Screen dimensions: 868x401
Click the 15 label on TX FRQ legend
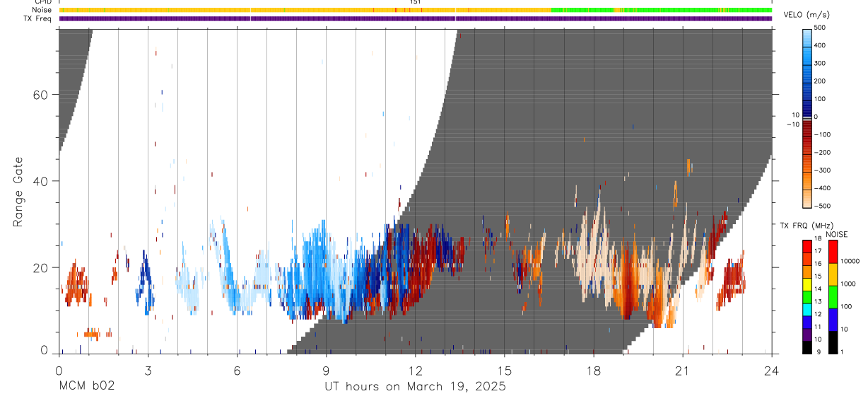point(818,276)
